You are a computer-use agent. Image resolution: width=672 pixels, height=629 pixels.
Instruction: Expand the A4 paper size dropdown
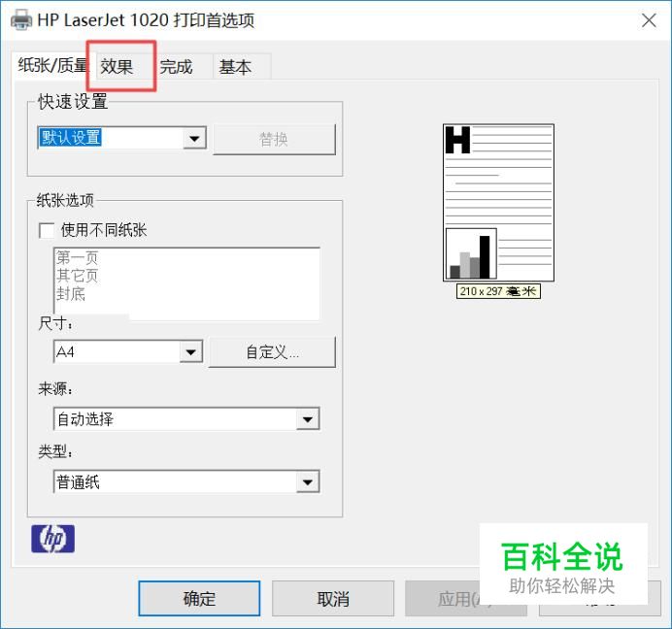pyautogui.click(x=190, y=351)
